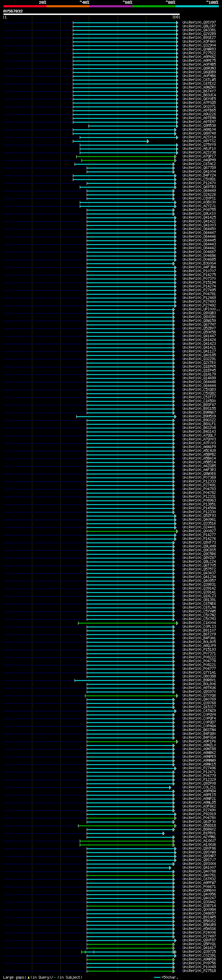Click the white query sequence bar
The height and width of the screenshot is (980, 222).
click(x=92, y=14)
